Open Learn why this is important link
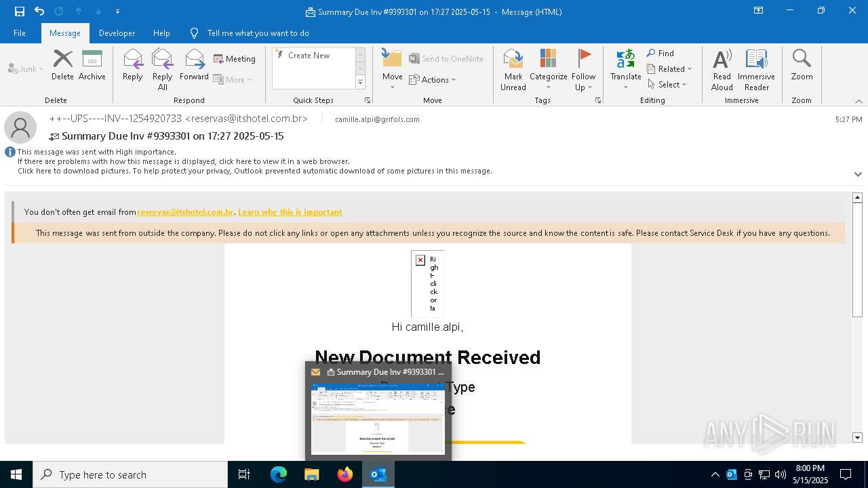868x488 pixels. pos(290,212)
